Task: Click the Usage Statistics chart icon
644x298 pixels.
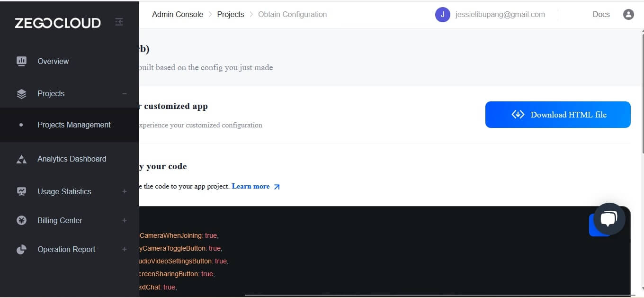Action: [21, 191]
